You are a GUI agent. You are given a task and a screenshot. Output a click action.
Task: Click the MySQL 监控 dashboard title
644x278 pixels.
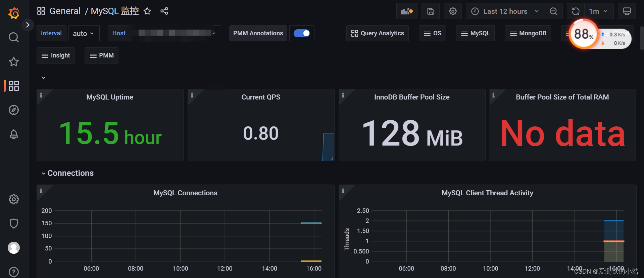[115, 11]
